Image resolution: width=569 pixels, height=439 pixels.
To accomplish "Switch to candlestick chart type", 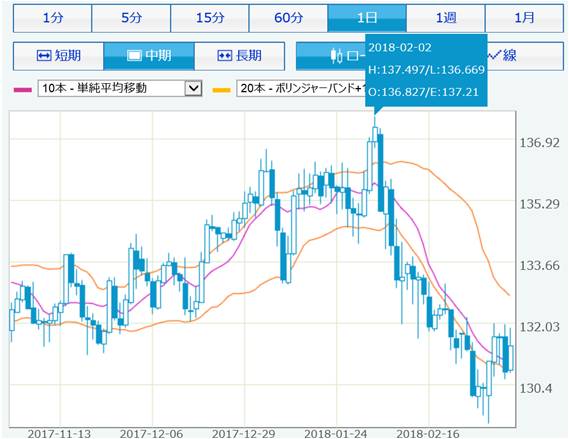I will click(331, 56).
